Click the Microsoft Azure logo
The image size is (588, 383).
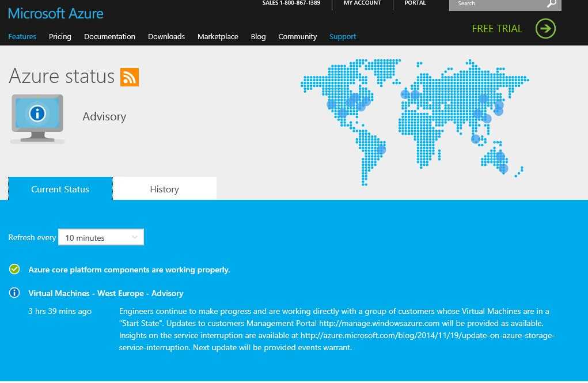coord(55,13)
